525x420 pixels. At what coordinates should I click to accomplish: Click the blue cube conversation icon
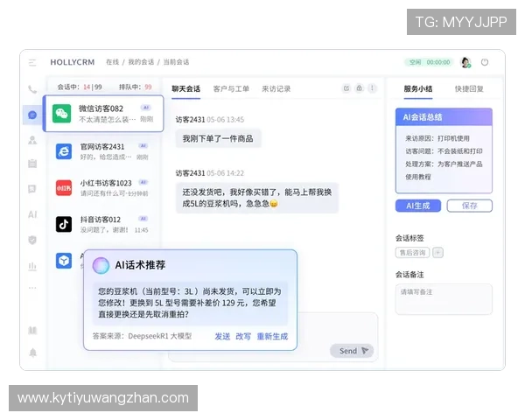click(64, 261)
